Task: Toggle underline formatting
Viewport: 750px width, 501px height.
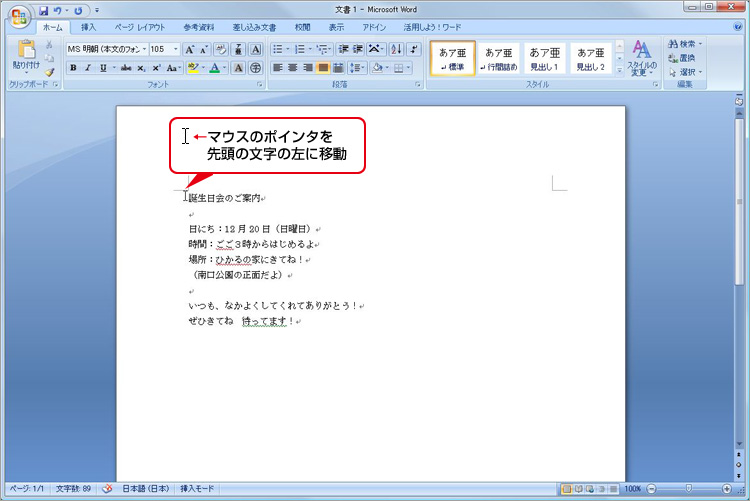Action: click(103, 68)
